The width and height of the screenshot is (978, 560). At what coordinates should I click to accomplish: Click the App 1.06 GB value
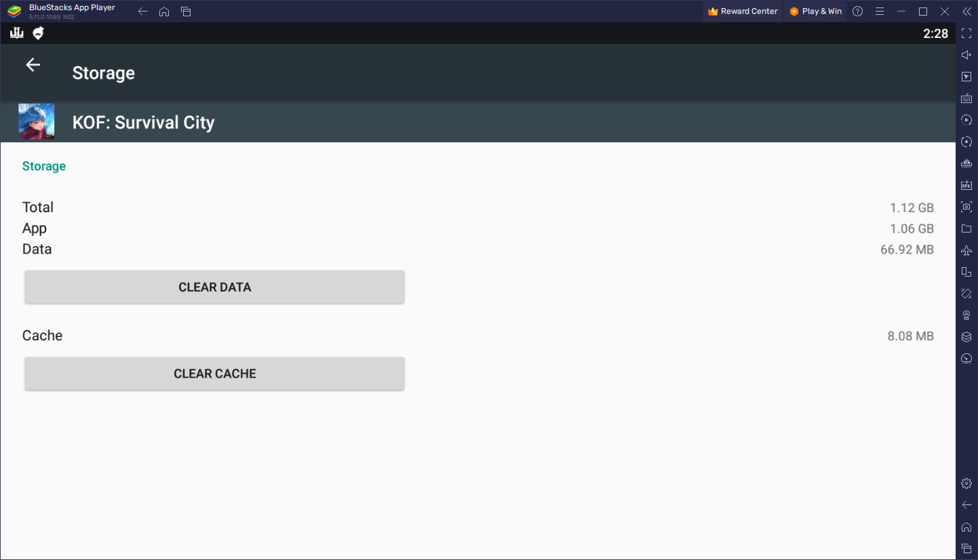[912, 228]
